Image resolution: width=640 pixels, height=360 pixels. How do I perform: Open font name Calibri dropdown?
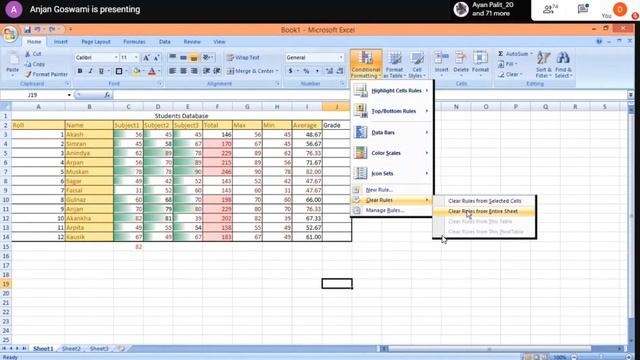coord(116,58)
